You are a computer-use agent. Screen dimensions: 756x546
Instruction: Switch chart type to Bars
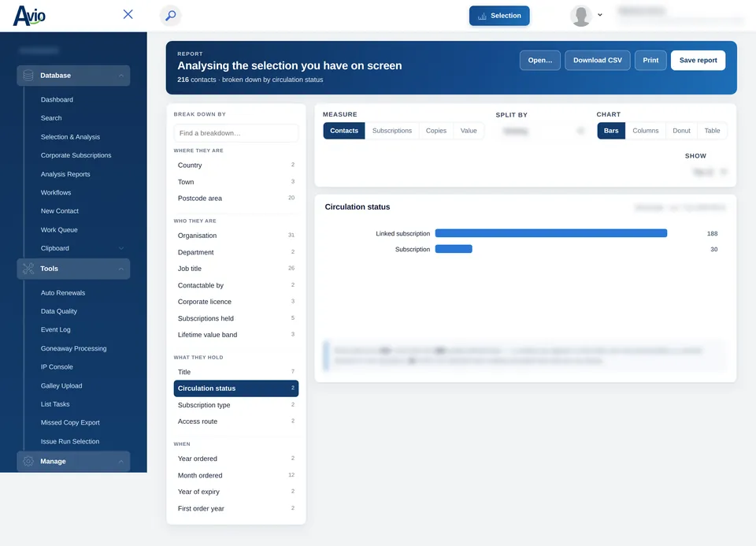tap(611, 131)
